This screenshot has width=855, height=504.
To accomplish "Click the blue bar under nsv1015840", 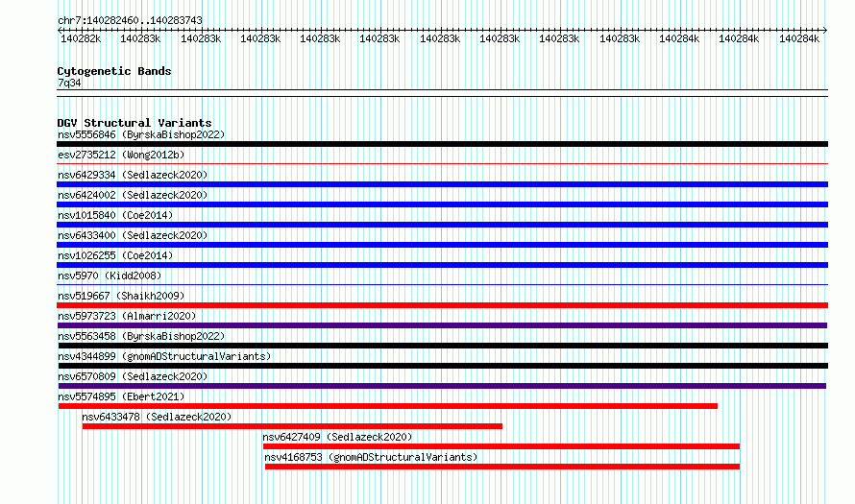I will click(442, 225).
